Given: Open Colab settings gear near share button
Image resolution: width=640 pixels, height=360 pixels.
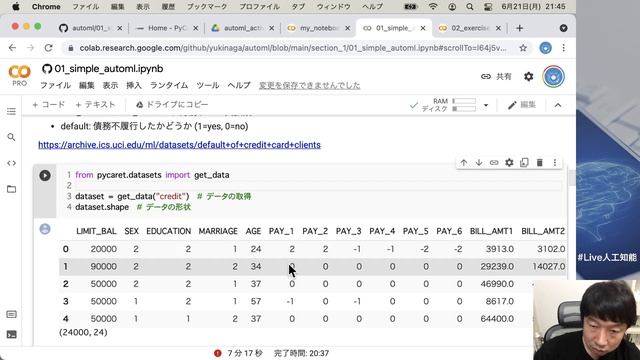Looking at the screenshot, I should (529, 76).
